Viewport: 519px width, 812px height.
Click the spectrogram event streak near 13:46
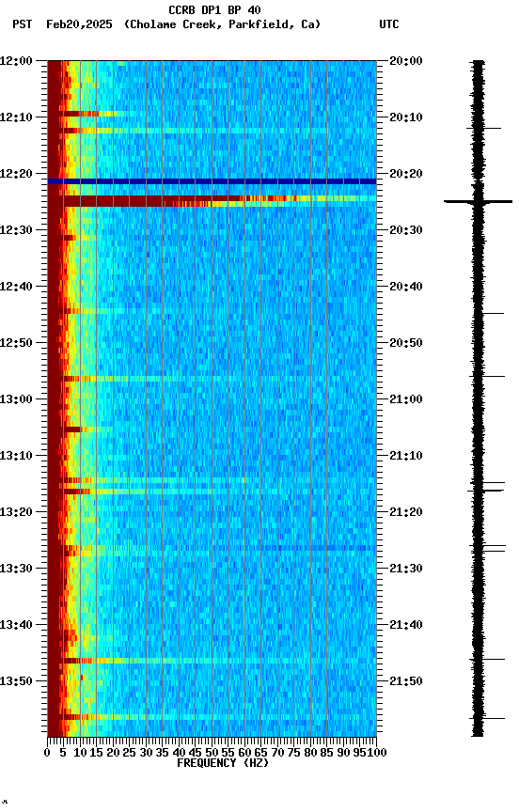pos(212,662)
